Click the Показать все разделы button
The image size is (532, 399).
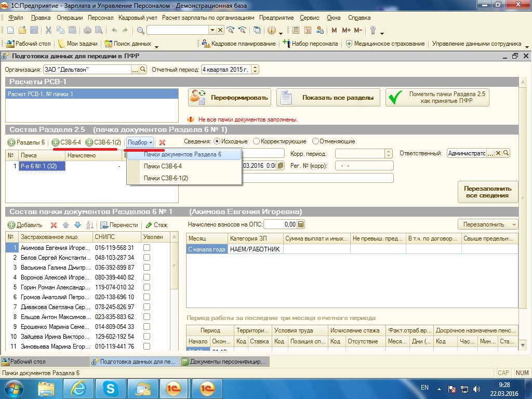coord(328,98)
